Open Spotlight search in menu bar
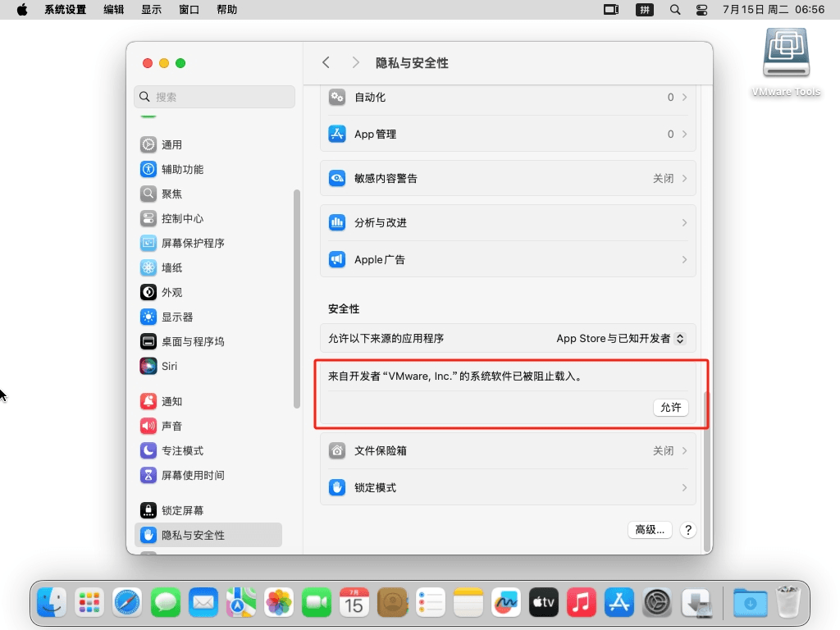Image resolution: width=840 pixels, height=630 pixels. pyautogui.click(x=675, y=10)
